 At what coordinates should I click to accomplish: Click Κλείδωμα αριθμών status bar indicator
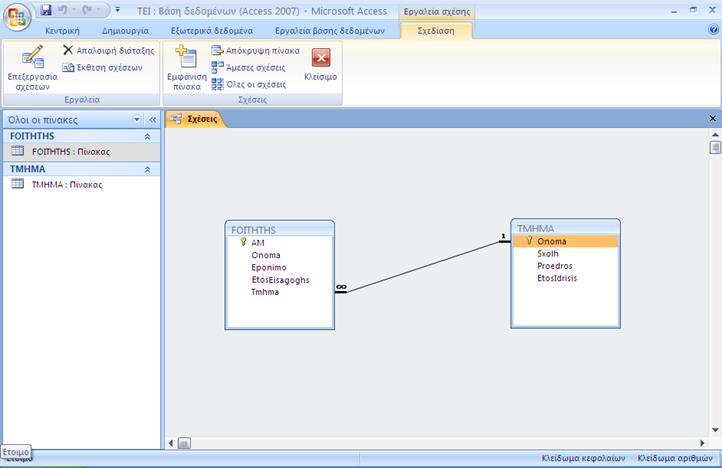[x=675, y=458]
